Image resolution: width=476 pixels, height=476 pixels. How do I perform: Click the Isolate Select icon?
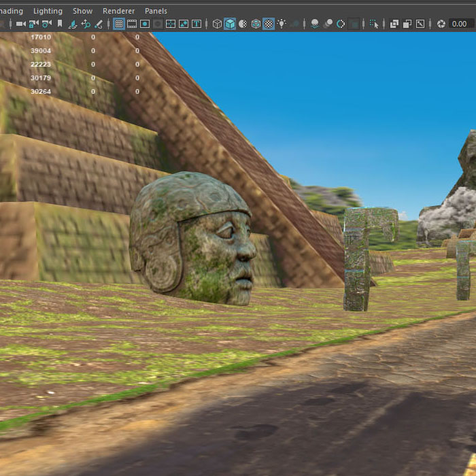pyautogui.click(x=373, y=24)
